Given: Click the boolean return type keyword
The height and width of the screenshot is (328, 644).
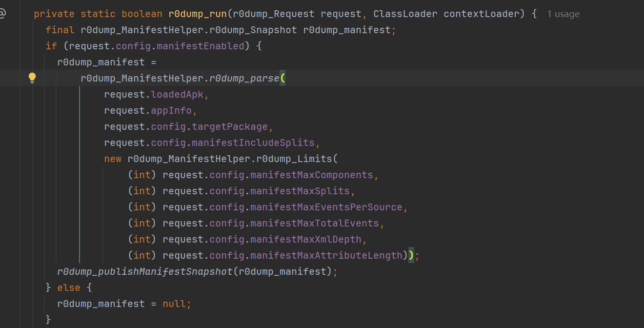Looking at the screenshot, I should point(142,14).
